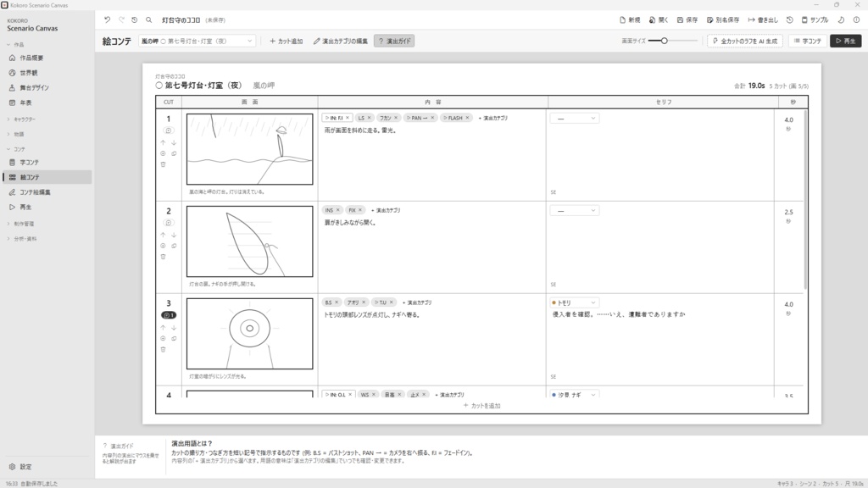The image size is (868, 488).
Task: Remove the B.S tag from cut 3
Action: click(337, 302)
